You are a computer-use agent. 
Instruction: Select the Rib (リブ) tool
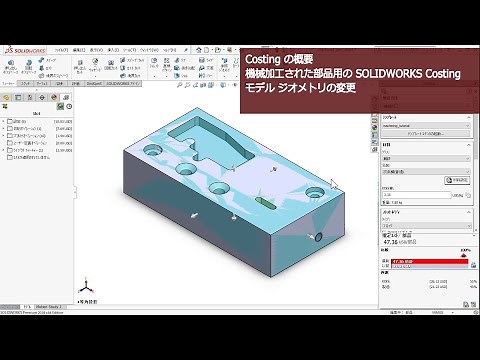[180, 60]
